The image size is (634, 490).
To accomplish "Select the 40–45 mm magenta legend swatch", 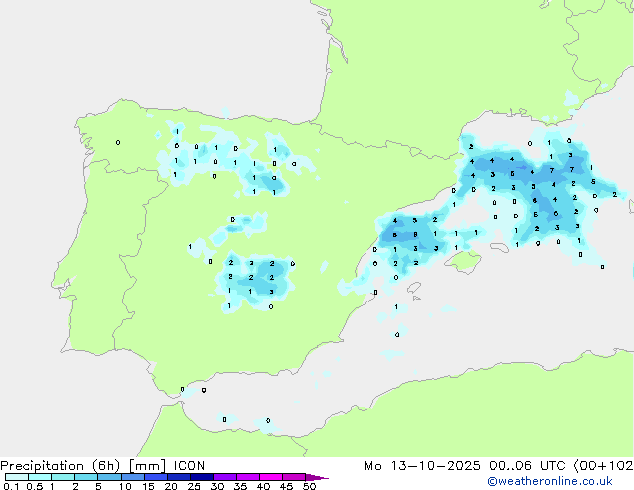I will (271, 477).
